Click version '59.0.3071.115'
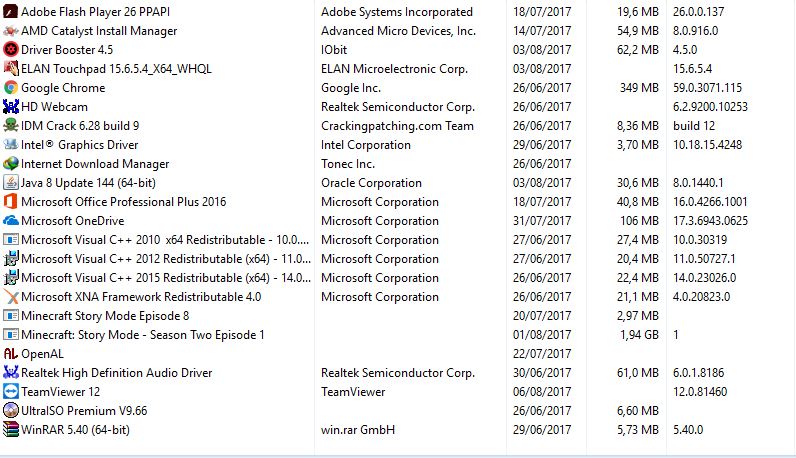This screenshot has width=796, height=458. coord(707,88)
